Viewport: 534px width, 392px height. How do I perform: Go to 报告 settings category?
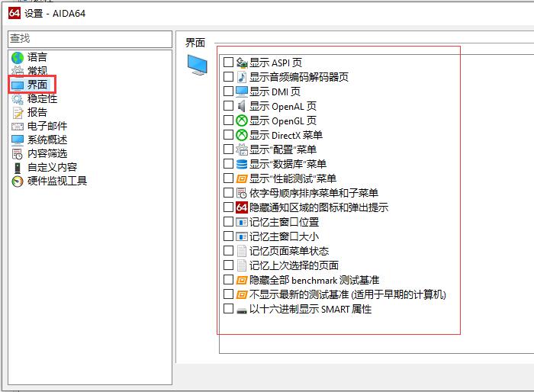pyautogui.click(x=37, y=112)
